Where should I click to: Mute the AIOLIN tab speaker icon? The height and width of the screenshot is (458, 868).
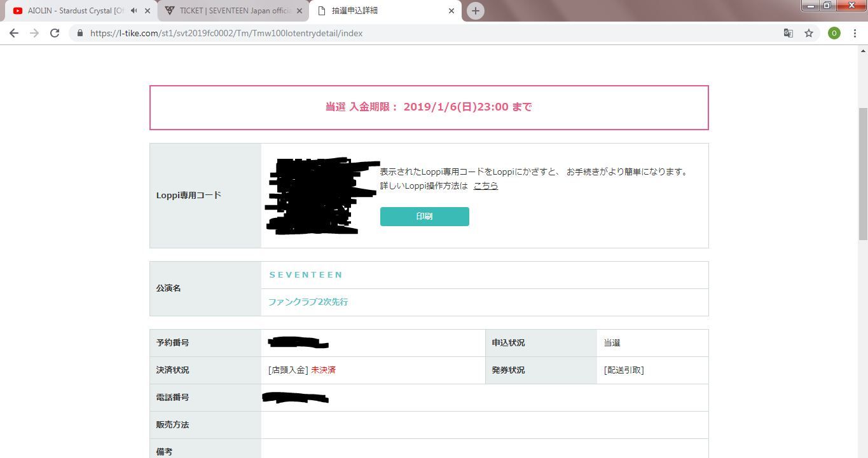(x=134, y=11)
